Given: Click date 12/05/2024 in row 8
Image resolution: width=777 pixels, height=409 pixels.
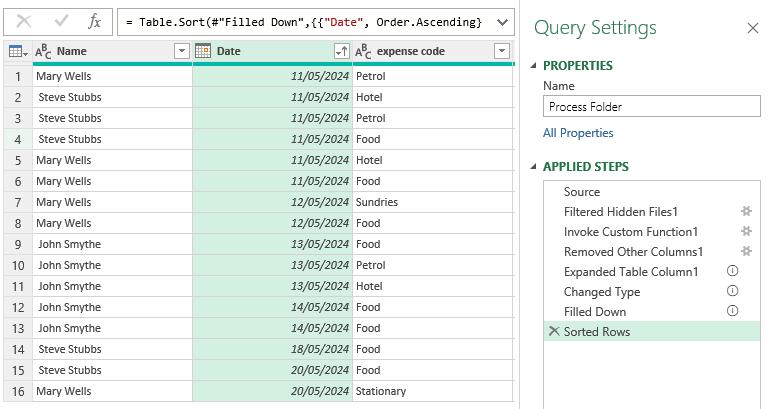Looking at the screenshot, I should (320, 223).
